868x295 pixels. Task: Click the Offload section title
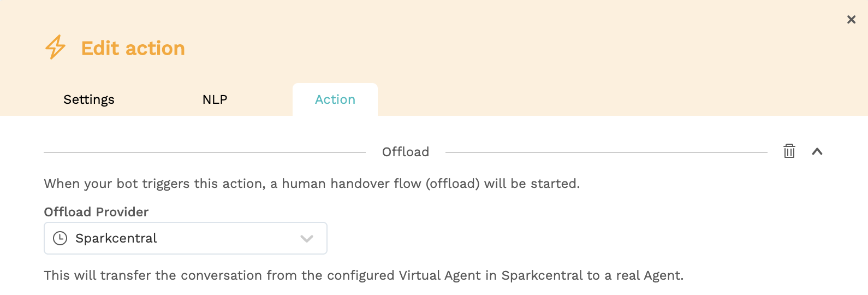pyautogui.click(x=406, y=152)
